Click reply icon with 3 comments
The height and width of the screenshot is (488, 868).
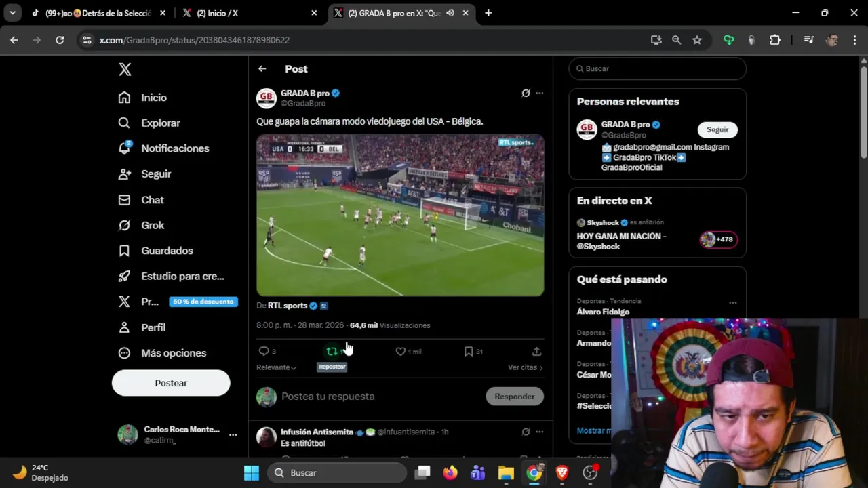[x=264, y=351]
